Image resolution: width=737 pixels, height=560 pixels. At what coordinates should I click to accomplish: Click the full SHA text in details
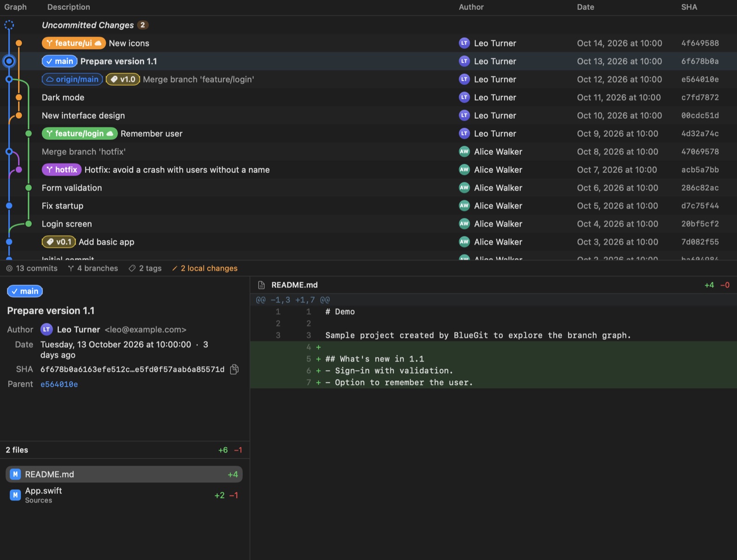pyautogui.click(x=132, y=369)
